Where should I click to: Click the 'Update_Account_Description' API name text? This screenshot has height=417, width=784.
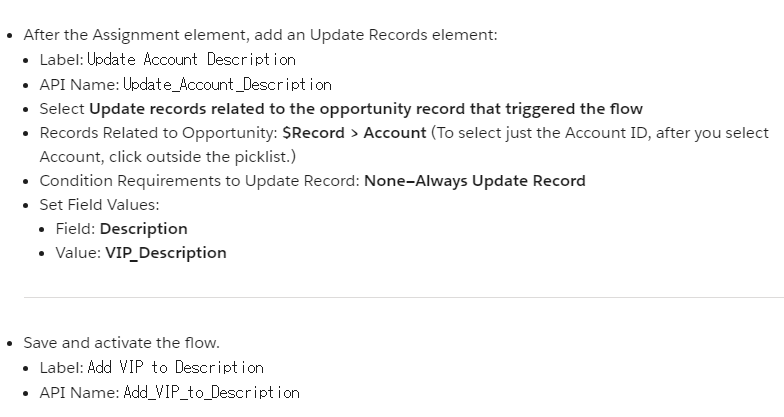(227, 84)
